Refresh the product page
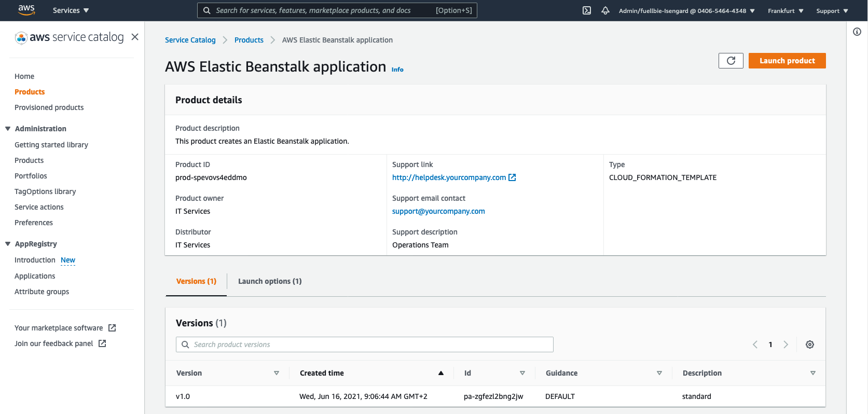Viewport: 868px width, 414px height. point(731,61)
